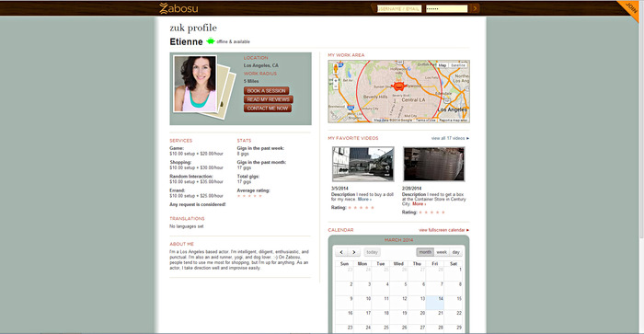Image resolution: width=644 pixels, height=334 pixels.
Task: Click 'Any request is considered!' text
Action: click(198, 204)
